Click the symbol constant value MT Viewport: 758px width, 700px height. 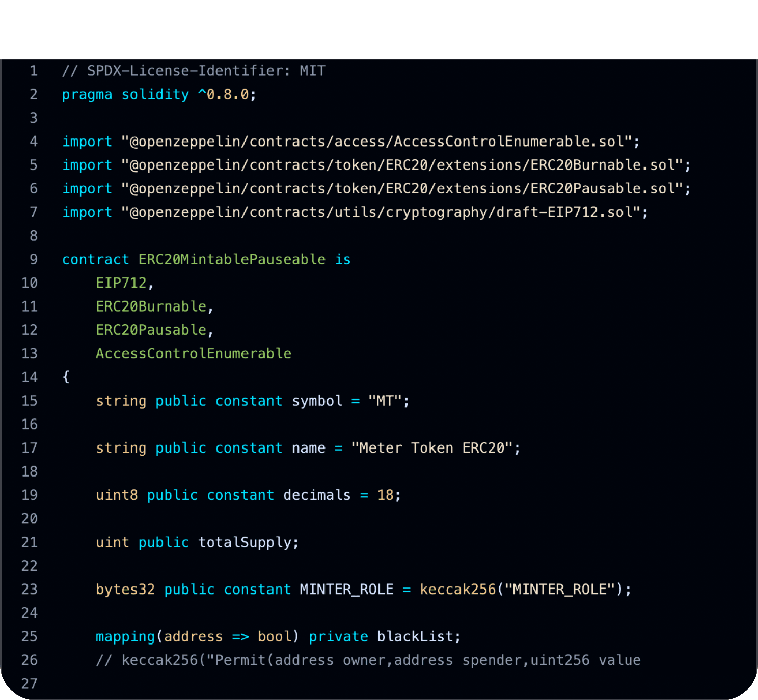(386, 401)
